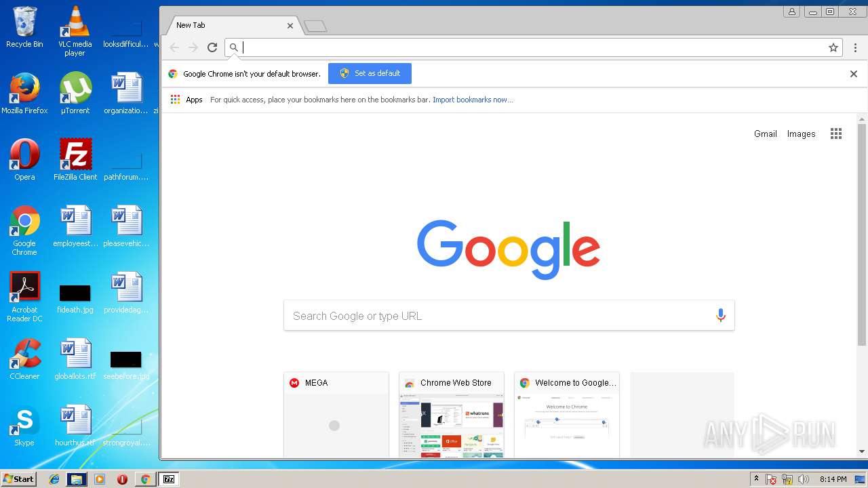This screenshot has width=868, height=488.
Task: Select the Recycle Bin desktop icon
Action: (24, 27)
